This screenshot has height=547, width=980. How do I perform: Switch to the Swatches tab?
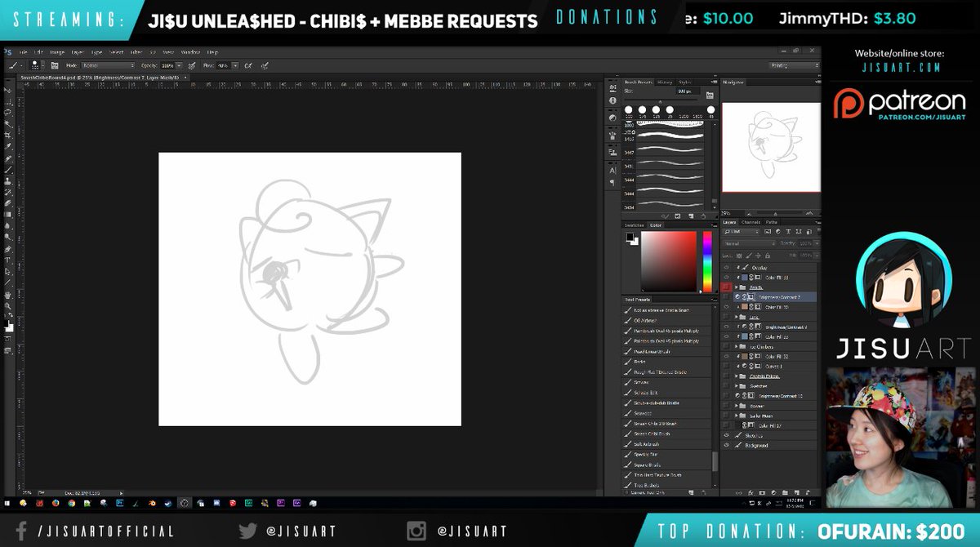tap(634, 225)
